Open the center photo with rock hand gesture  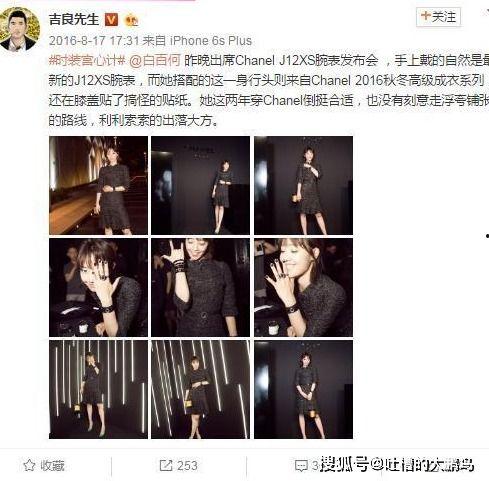(200, 287)
